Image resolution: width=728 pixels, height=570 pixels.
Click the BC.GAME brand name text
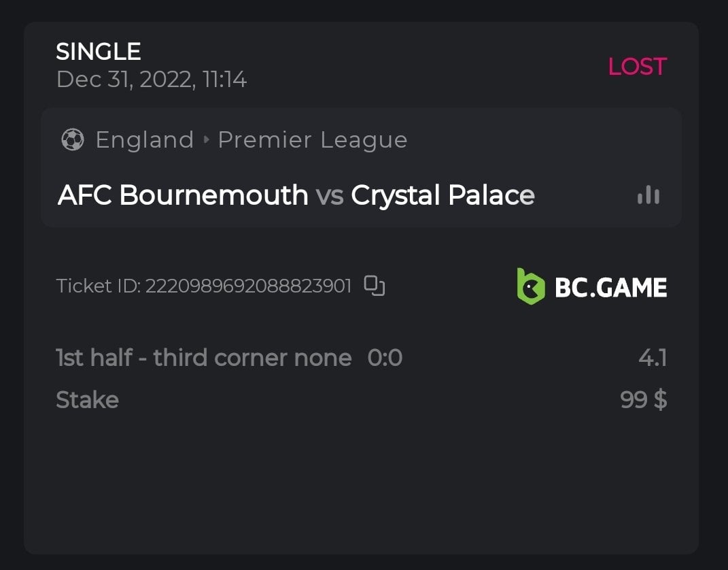pyautogui.click(x=610, y=287)
